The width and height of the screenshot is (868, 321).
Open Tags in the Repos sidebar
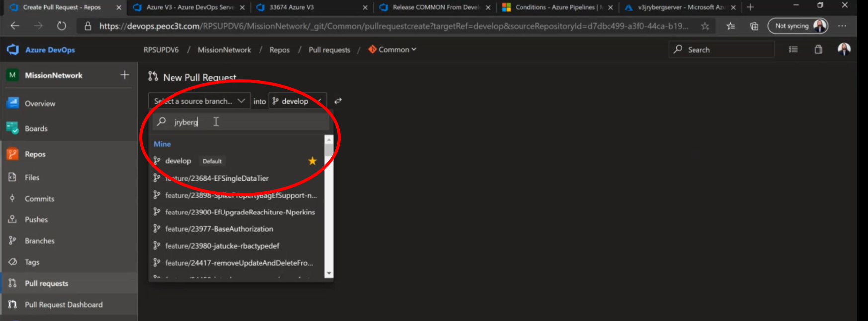click(x=32, y=262)
